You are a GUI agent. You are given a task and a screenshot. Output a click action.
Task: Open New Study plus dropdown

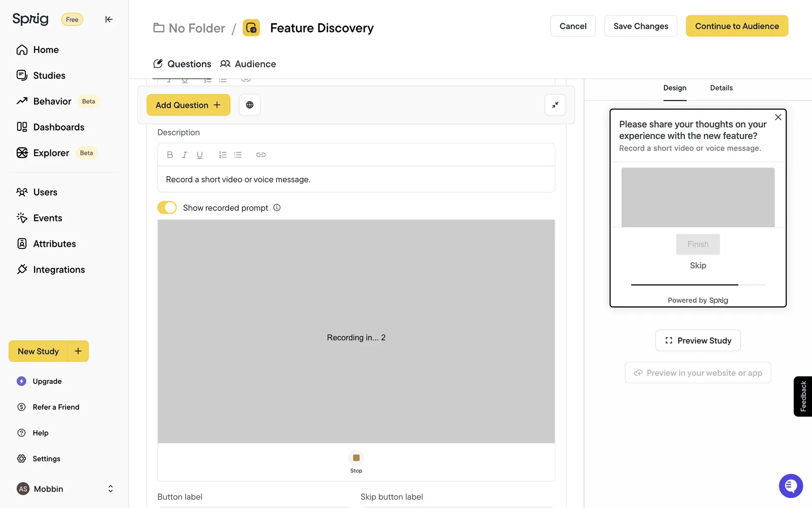78,351
